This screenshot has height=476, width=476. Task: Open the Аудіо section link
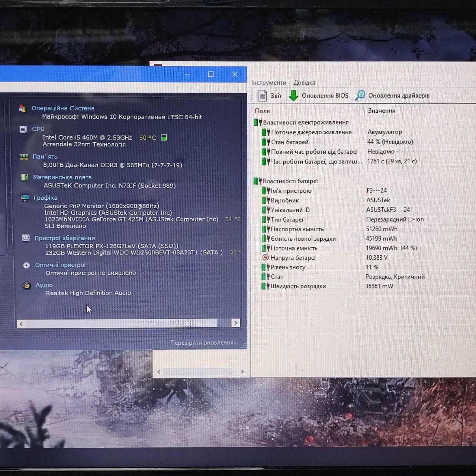(44, 285)
